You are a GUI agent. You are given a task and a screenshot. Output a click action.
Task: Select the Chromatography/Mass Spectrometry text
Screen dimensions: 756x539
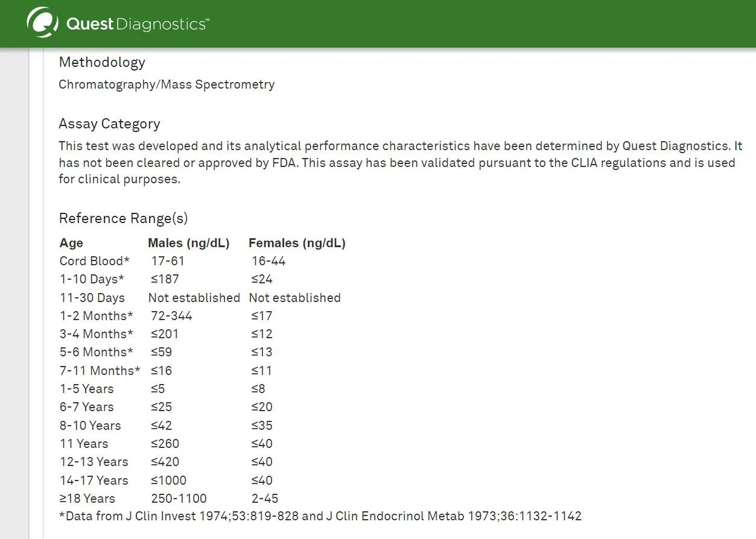(x=167, y=84)
